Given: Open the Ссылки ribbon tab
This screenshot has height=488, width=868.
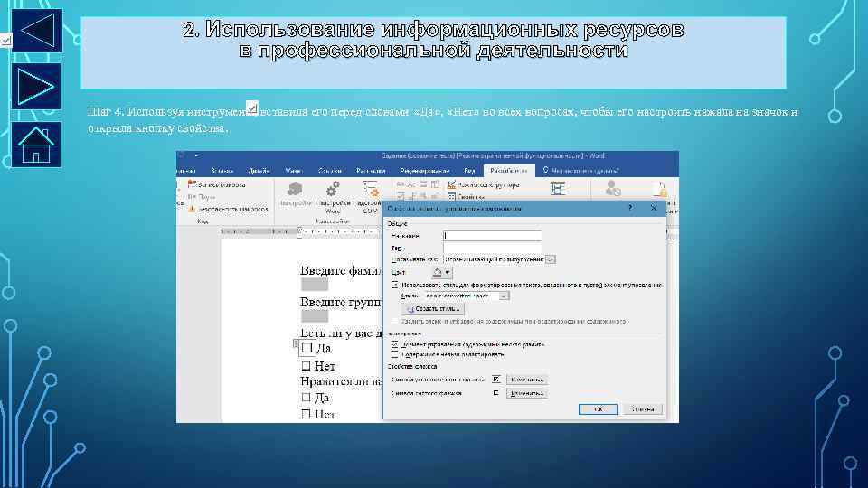Looking at the screenshot, I should (x=330, y=171).
